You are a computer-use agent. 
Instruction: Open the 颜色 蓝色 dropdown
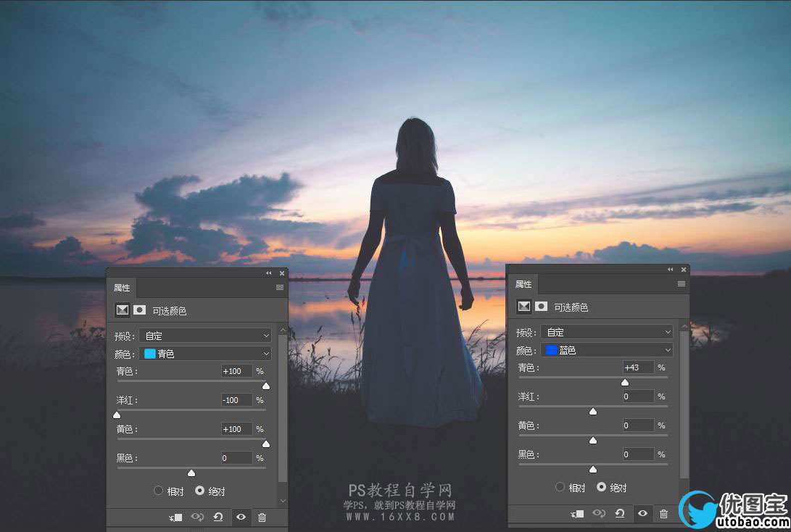[607, 350]
